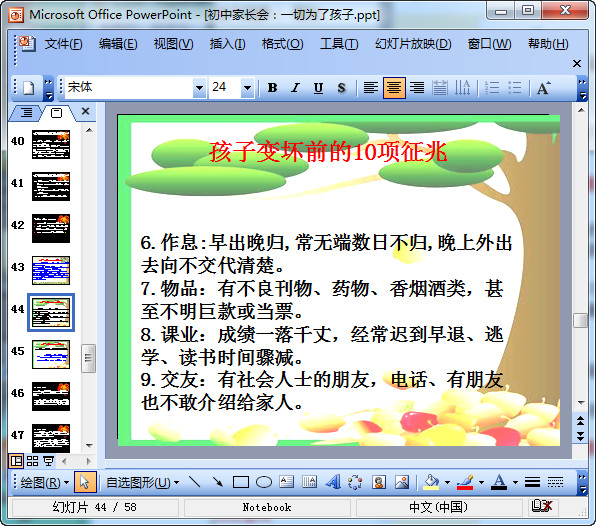The height and width of the screenshot is (526, 596).
Task: Click the change text direction icon
Action: 462,88
